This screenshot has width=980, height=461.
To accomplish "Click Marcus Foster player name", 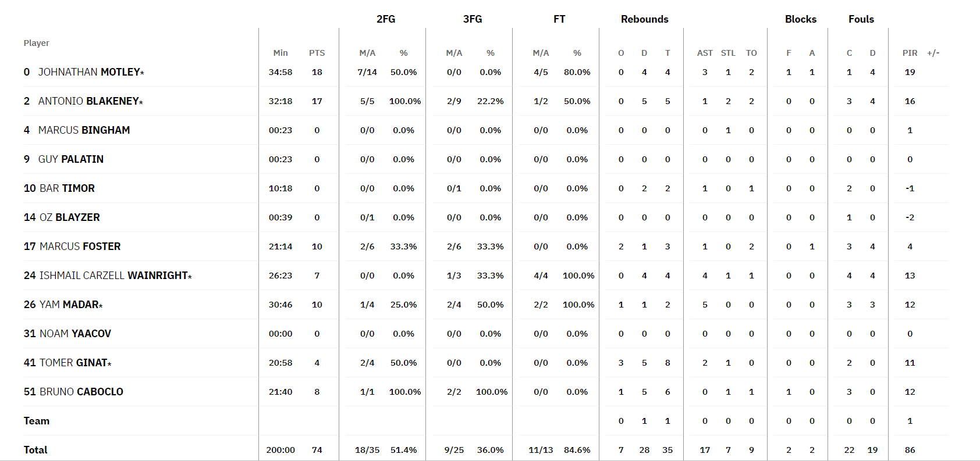I will (x=80, y=246).
